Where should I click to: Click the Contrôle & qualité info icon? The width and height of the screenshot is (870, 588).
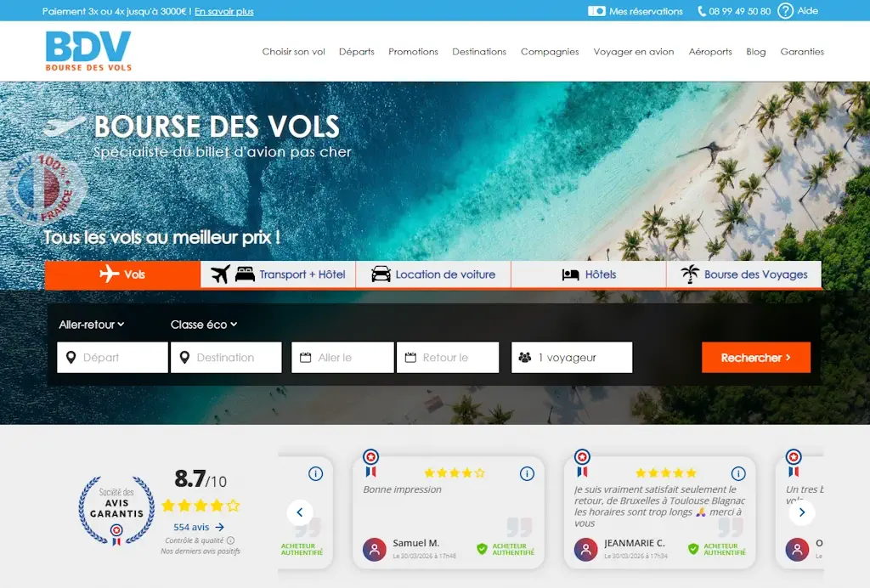click(x=231, y=540)
